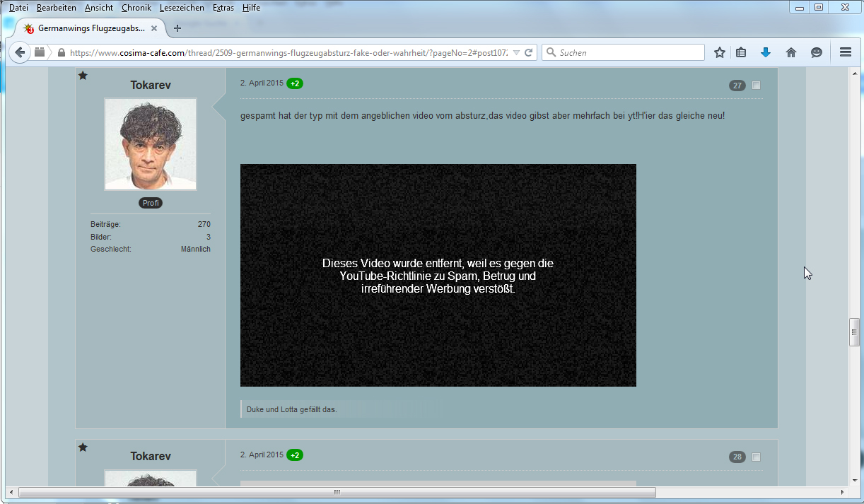864x504 pixels.
Task: Open a new tab with plus button
Action: click(177, 28)
